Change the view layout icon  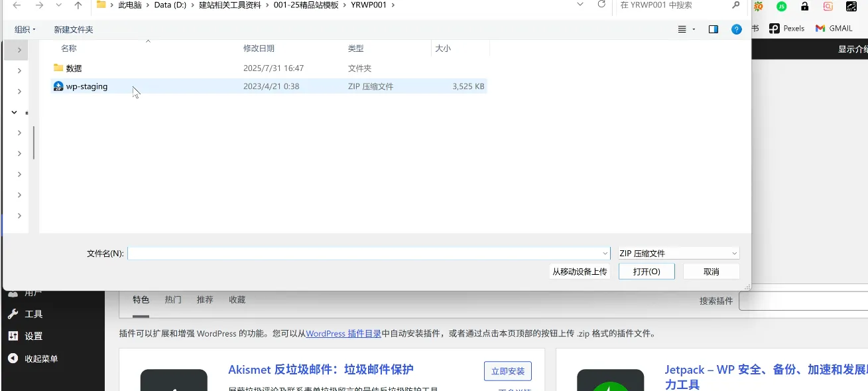[x=682, y=29]
